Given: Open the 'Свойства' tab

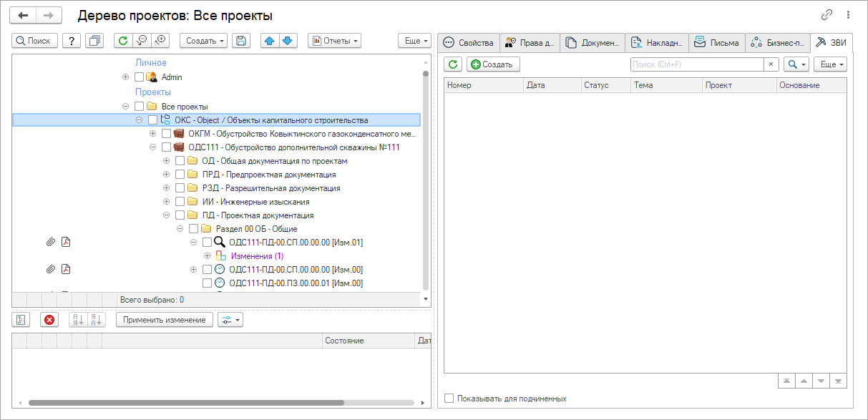Looking at the screenshot, I should coord(469,43).
